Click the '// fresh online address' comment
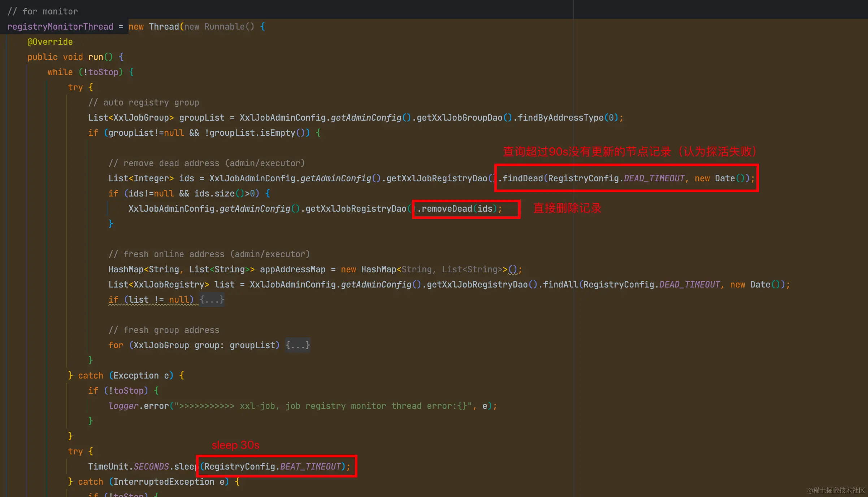 pyautogui.click(x=209, y=254)
